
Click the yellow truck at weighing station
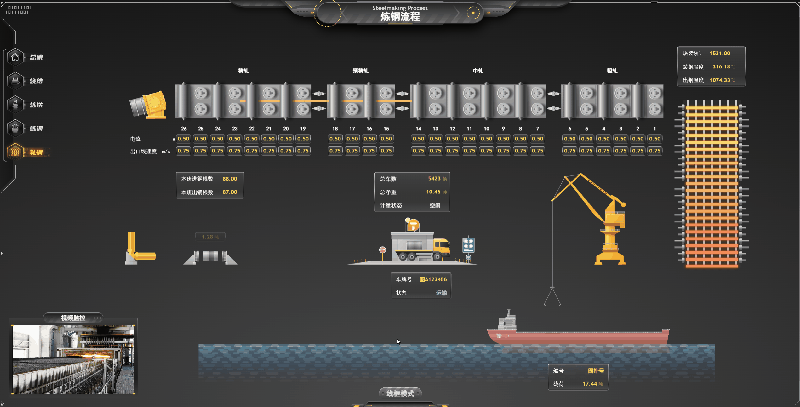pyautogui.click(x=420, y=246)
